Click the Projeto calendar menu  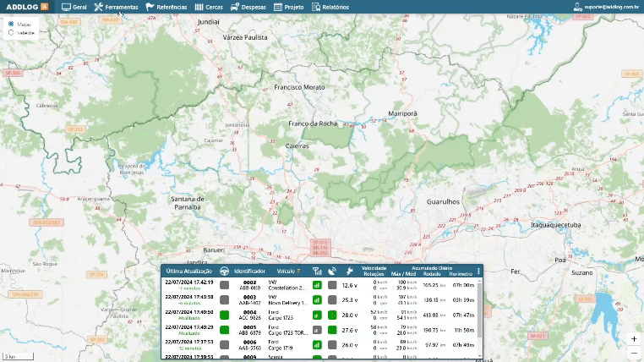tap(288, 7)
